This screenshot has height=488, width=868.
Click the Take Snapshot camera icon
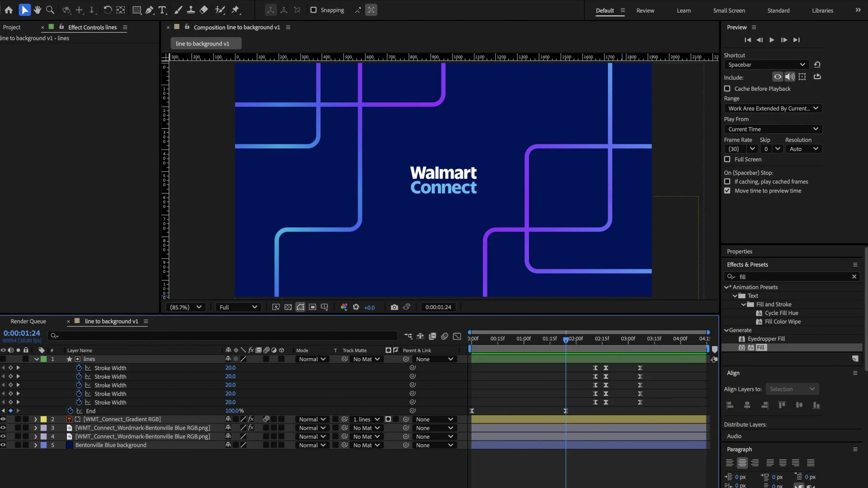tap(394, 307)
